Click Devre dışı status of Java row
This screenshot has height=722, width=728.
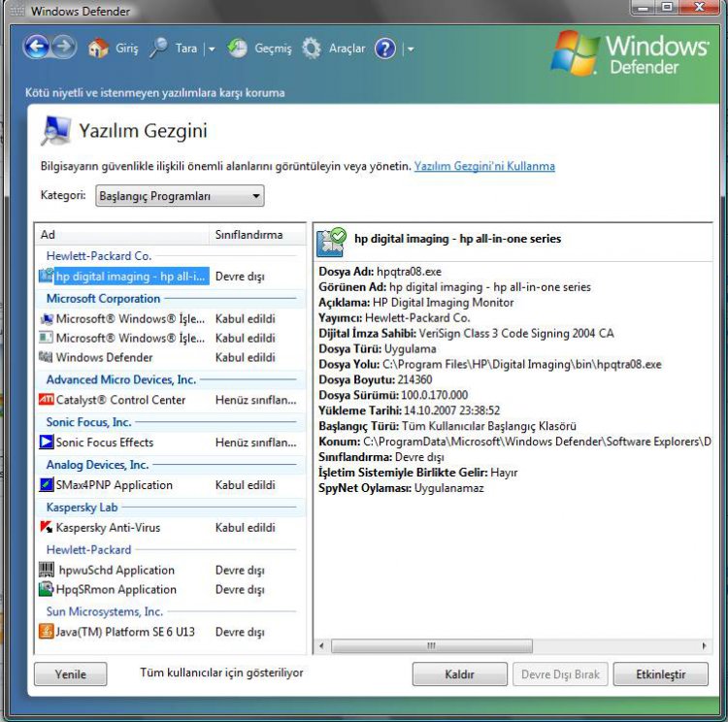coord(240,632)
